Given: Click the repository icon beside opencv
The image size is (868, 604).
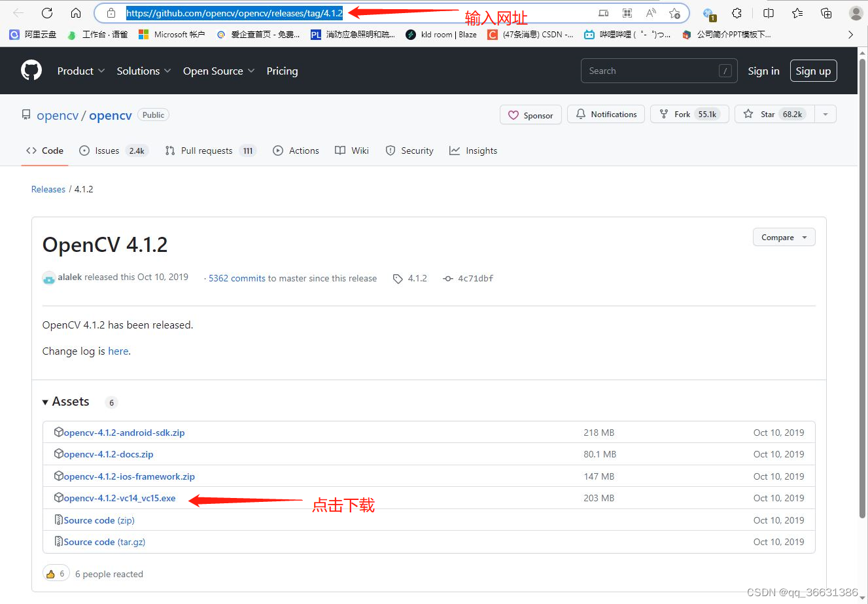Looking at the screenshot, I should [26, 115].
